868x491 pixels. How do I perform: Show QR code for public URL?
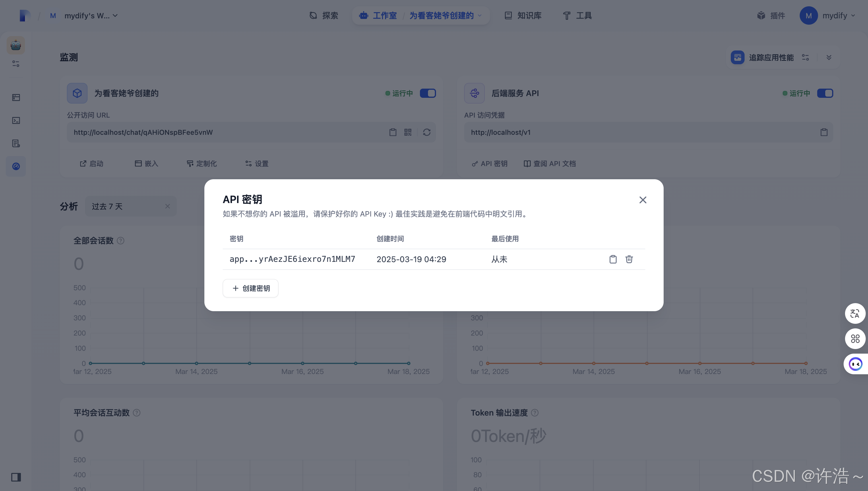[x=408, y=132]
